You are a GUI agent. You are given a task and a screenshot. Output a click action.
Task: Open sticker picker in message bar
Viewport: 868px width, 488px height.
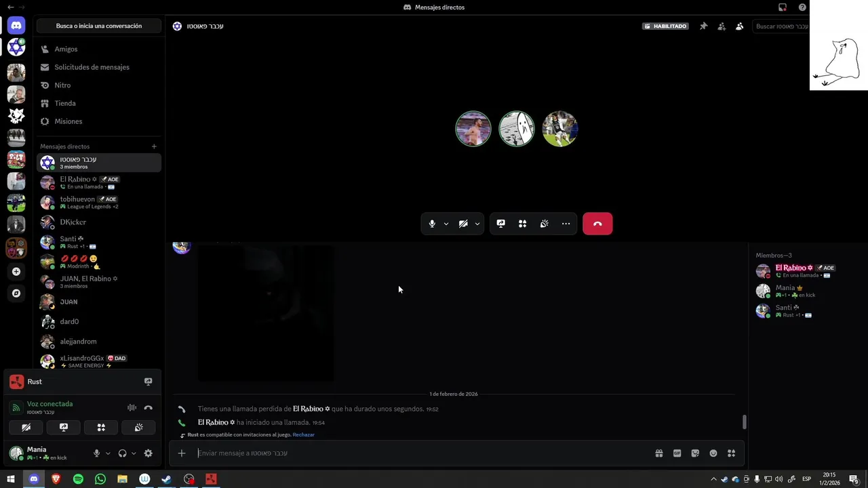click(695, 453)
